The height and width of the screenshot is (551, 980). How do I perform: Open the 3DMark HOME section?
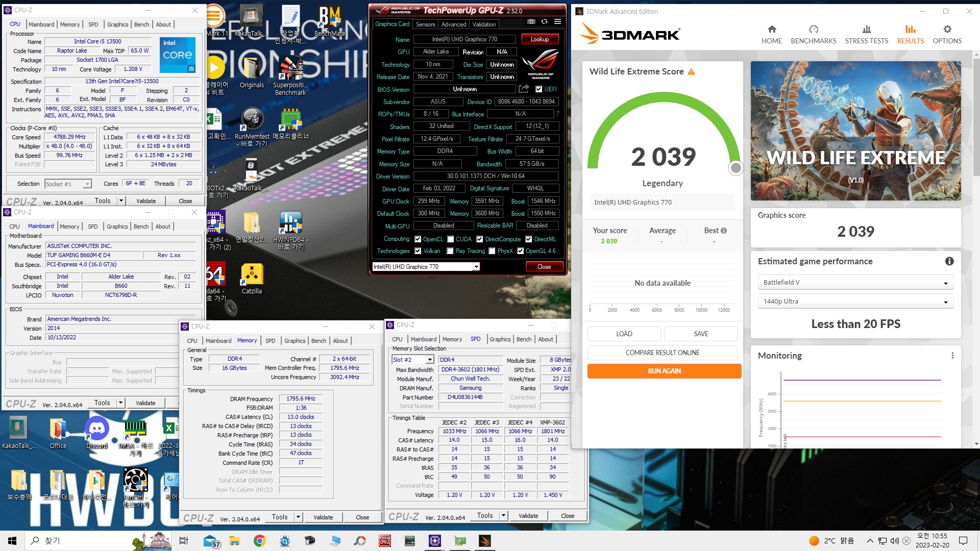coord(772,35)
